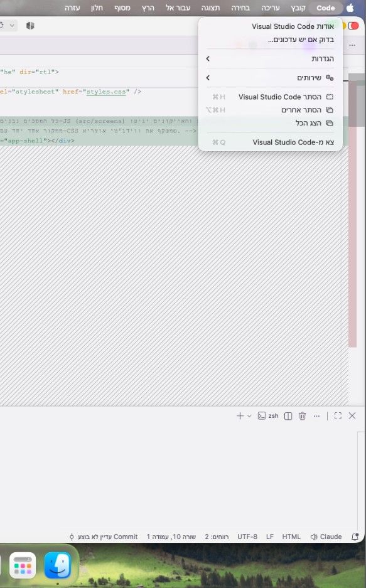Screen dimensions: 366x588
Task: Expand the שירותים submenu
Action: click(x=271, y=78)
